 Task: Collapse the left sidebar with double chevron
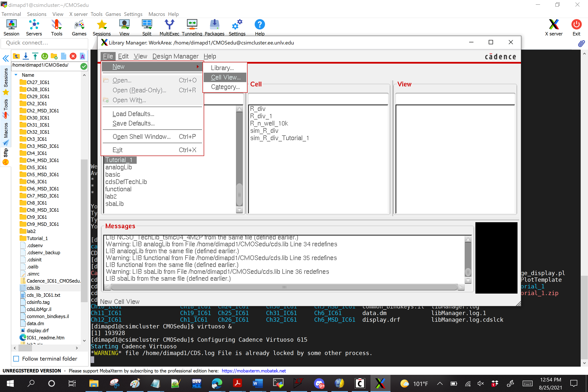[6, 58]
